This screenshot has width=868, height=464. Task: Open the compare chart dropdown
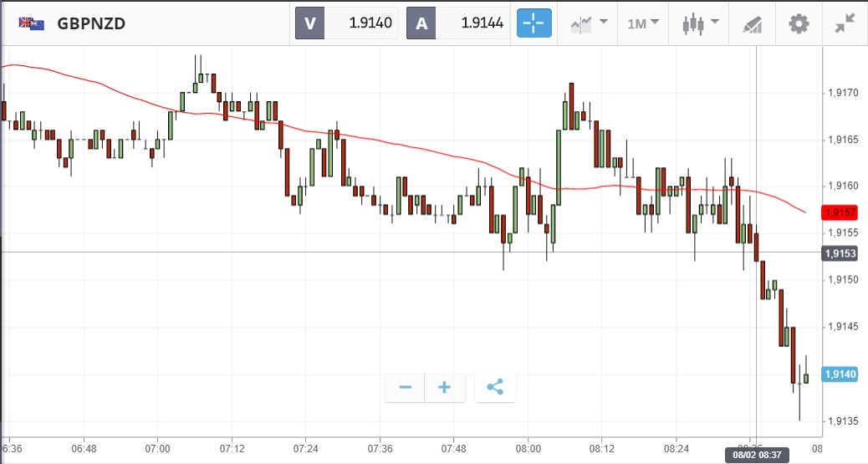pos(589,23)
